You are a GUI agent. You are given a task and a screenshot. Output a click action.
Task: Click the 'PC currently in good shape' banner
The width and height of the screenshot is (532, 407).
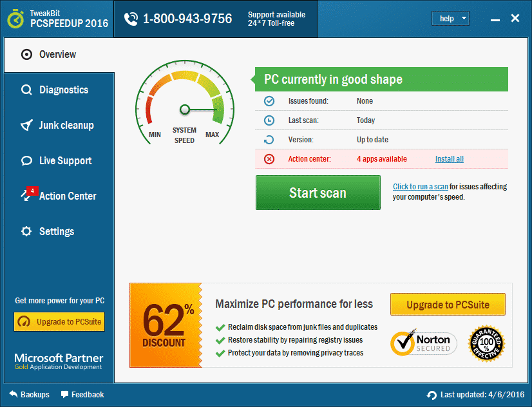381,79
